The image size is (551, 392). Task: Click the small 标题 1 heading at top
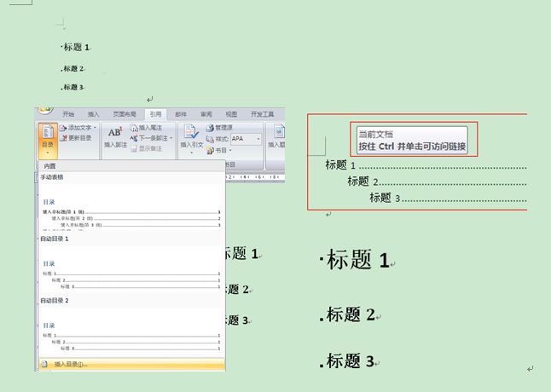click(x=76, y=47)
